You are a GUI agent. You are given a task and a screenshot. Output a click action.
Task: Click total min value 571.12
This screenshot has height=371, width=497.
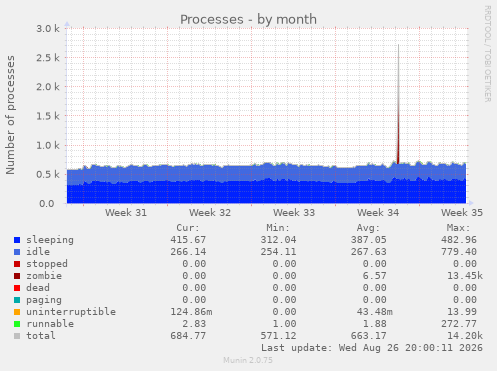278,336
